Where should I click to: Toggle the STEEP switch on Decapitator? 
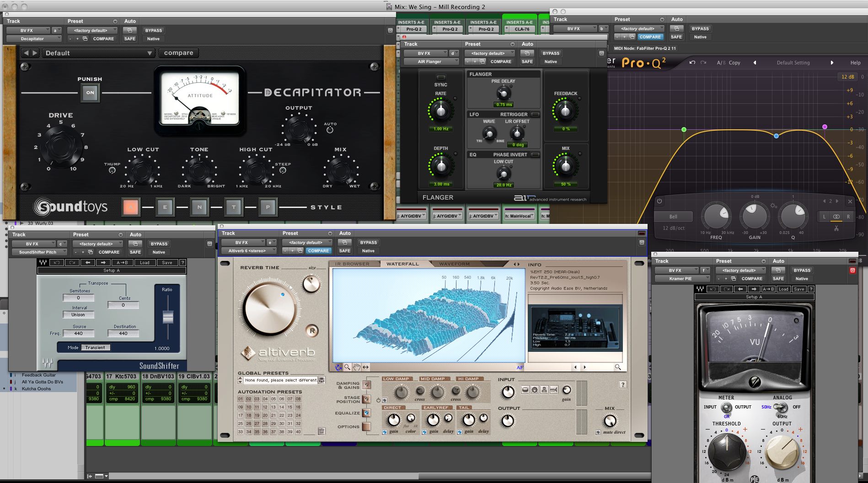283,170
